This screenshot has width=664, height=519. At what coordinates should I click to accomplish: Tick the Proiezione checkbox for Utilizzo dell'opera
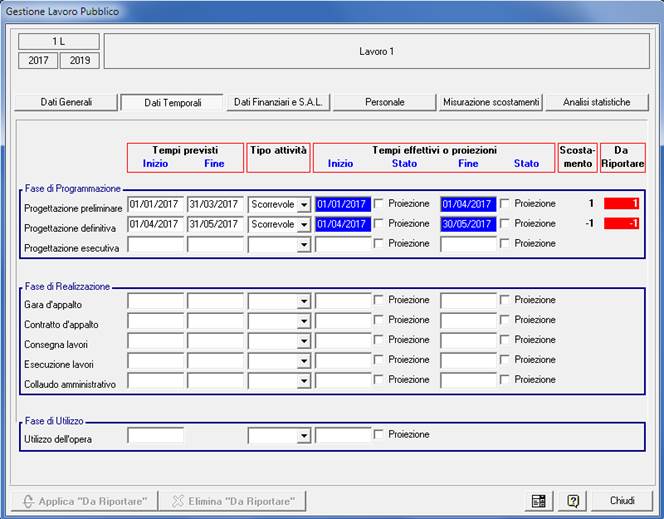point(379,435)
